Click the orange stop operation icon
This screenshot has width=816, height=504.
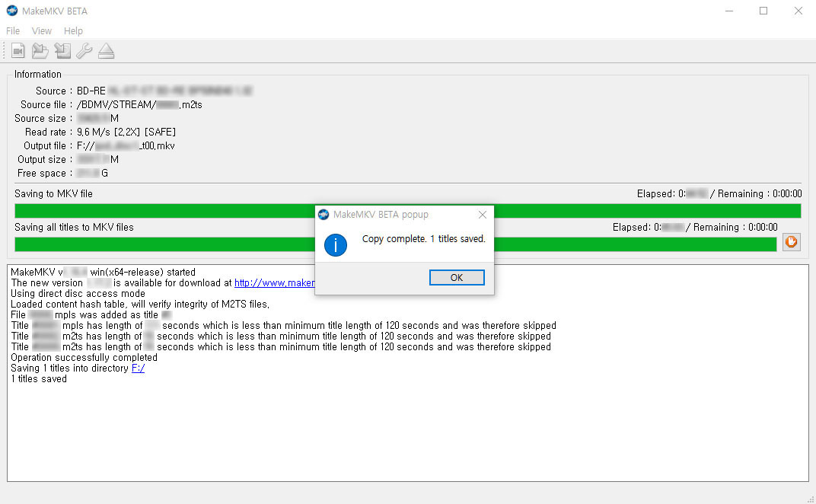pos(792,241)
